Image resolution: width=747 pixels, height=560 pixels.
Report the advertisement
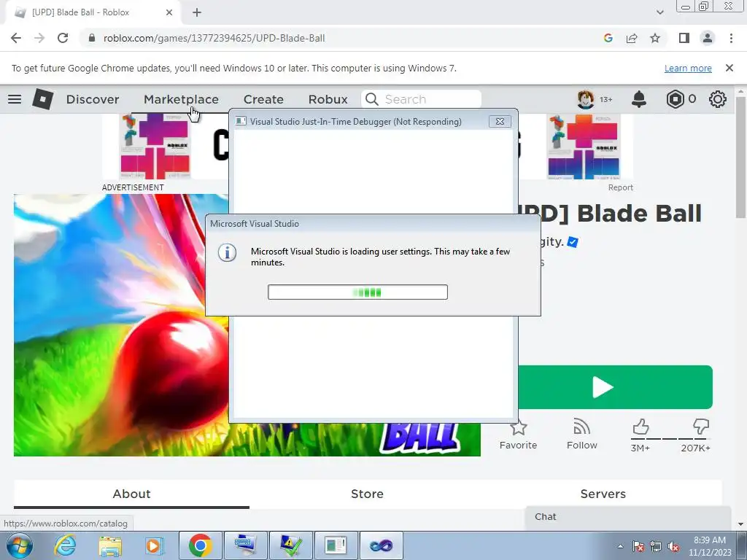(620, 187)
